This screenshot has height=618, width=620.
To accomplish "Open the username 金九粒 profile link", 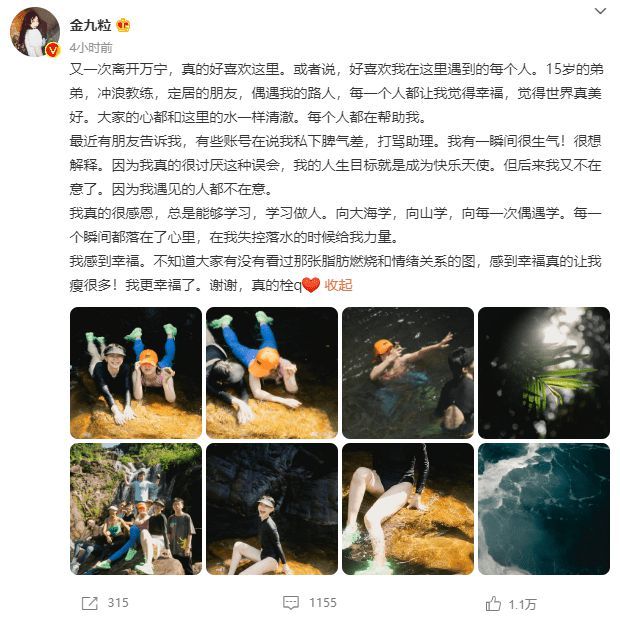I will (90, 25).
